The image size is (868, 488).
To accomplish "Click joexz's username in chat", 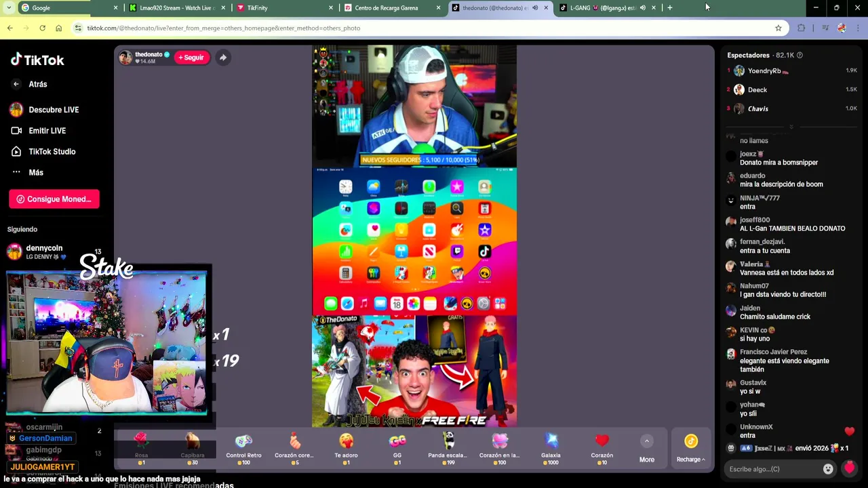I will tap(751, 154).
